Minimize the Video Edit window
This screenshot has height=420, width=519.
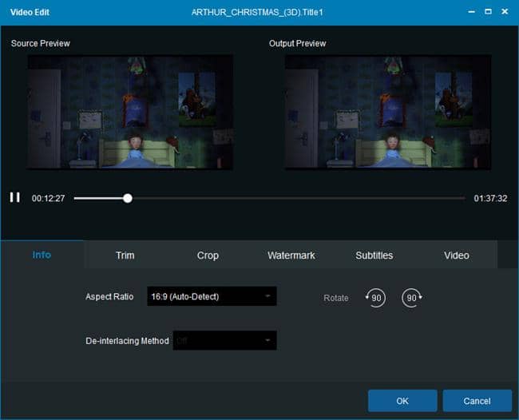coord(472,12)
